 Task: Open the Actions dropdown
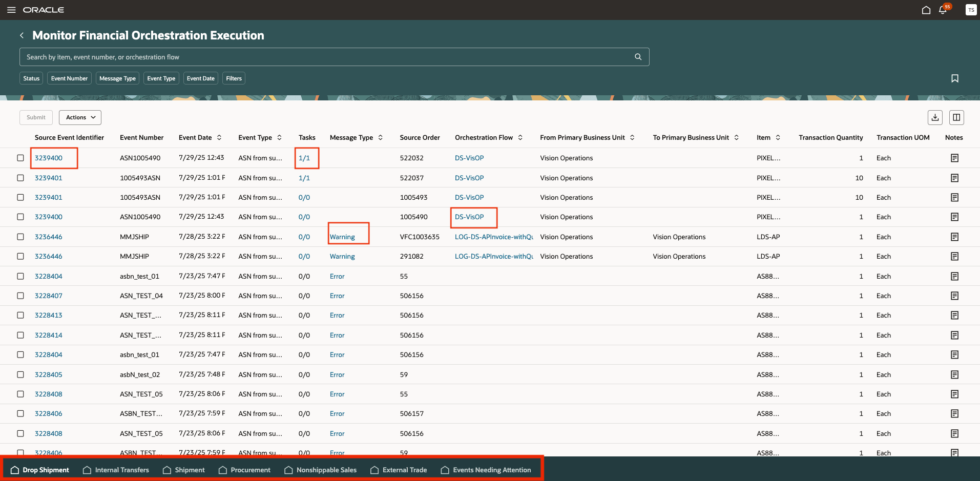pos(80,117)
